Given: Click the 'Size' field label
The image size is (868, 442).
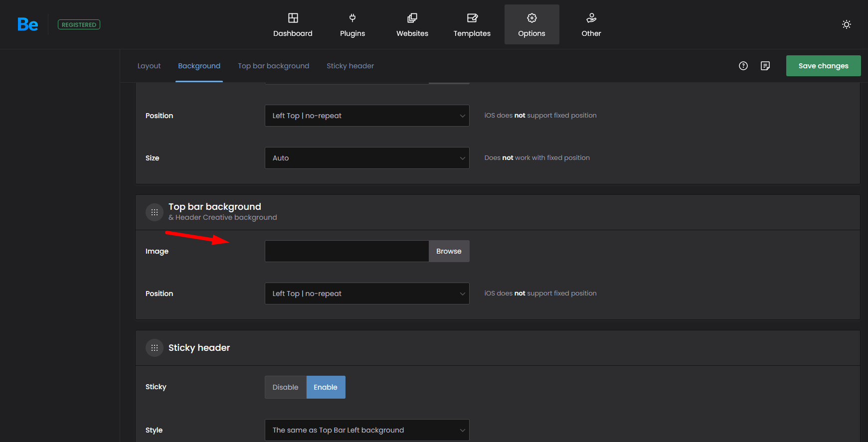Looking at the screenshot, I should coord(152,158).
